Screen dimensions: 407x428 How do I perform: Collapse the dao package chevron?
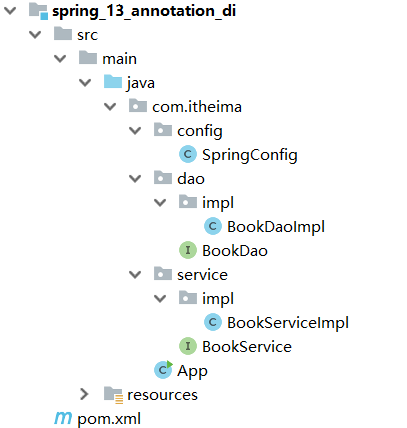point(135,179)
